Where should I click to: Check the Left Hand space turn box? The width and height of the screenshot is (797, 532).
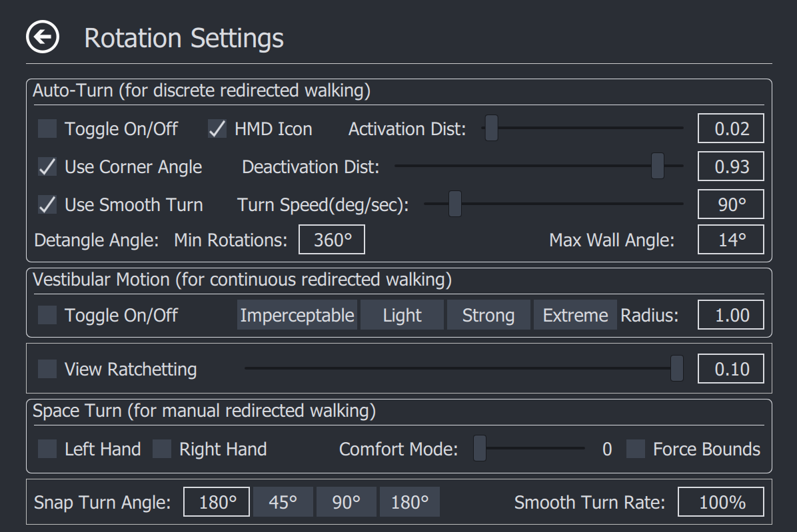pos(47,449)
